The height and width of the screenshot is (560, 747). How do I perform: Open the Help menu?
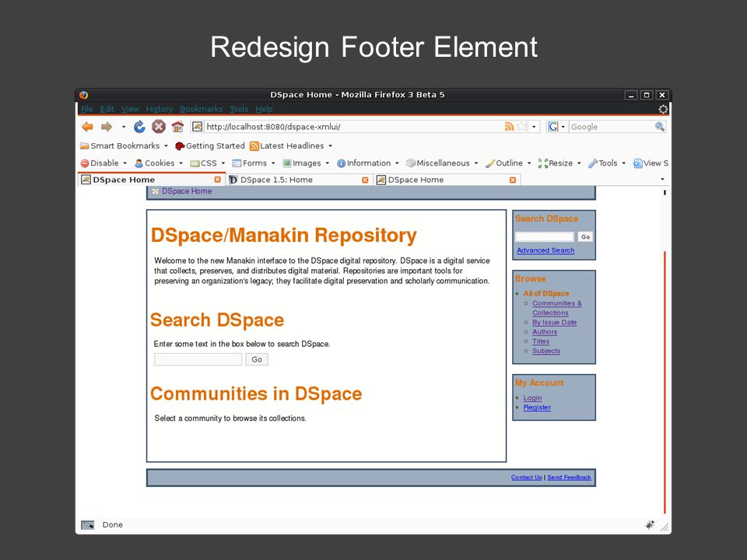pyautogui.click(x=264, y=109)
